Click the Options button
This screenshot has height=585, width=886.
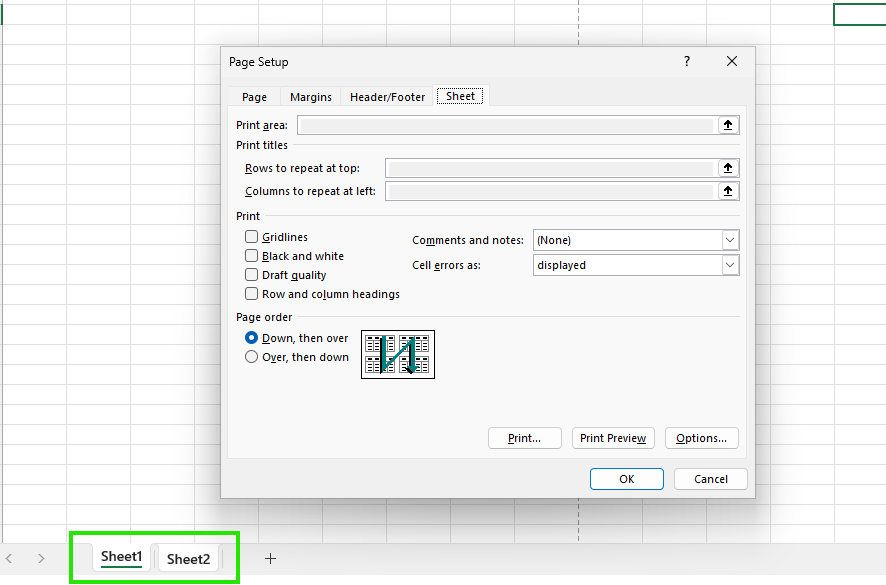pyautogui.click(x=701, y=438)
